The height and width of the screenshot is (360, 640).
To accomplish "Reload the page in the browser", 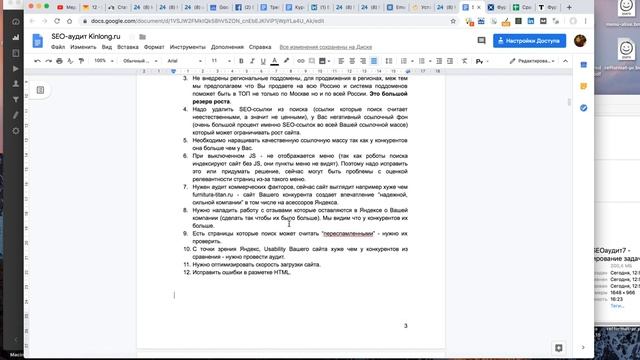I will click(57, 21).
